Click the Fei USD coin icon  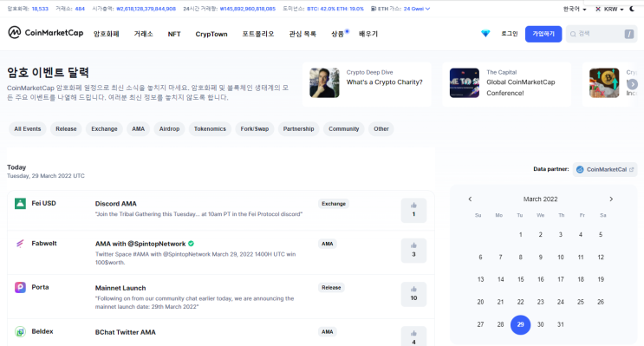pyautogui.click(x=20, y=204)
